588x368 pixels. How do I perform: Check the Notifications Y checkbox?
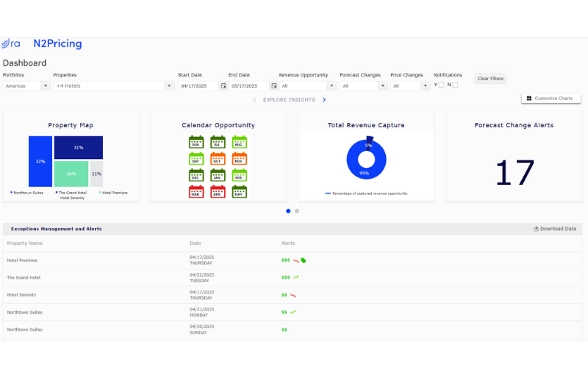[x=442, y=85]
